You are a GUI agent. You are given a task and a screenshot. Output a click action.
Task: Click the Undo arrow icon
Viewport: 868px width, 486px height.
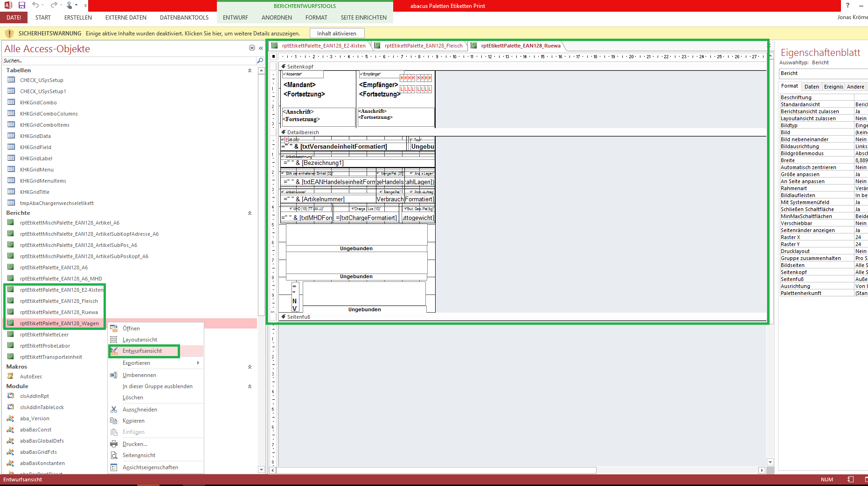[x=35, y=5]
